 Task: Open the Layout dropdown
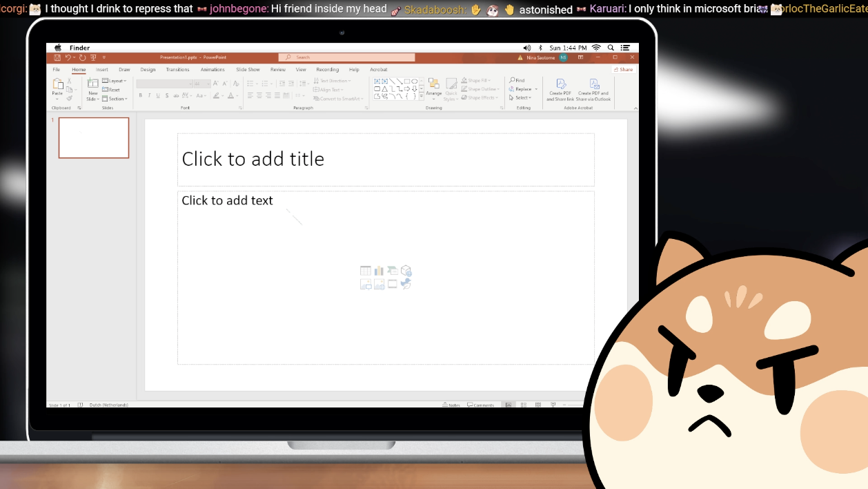coord(115,81)
